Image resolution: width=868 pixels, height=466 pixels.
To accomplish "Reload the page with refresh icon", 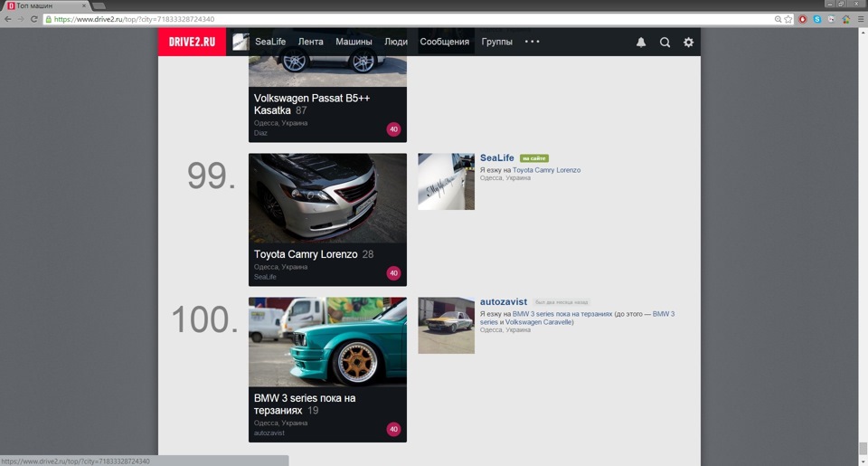I will (x=33, y=19).
